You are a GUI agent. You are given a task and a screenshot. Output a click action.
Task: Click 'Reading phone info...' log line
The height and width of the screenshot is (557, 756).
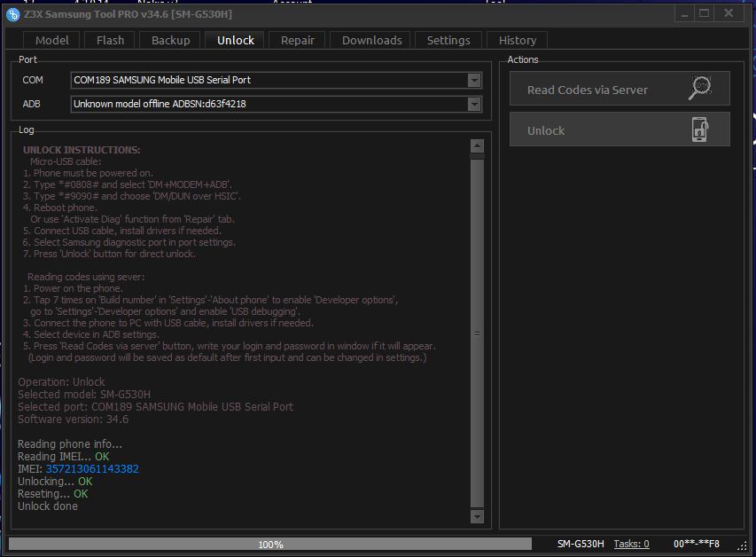[x=70, y=444]
